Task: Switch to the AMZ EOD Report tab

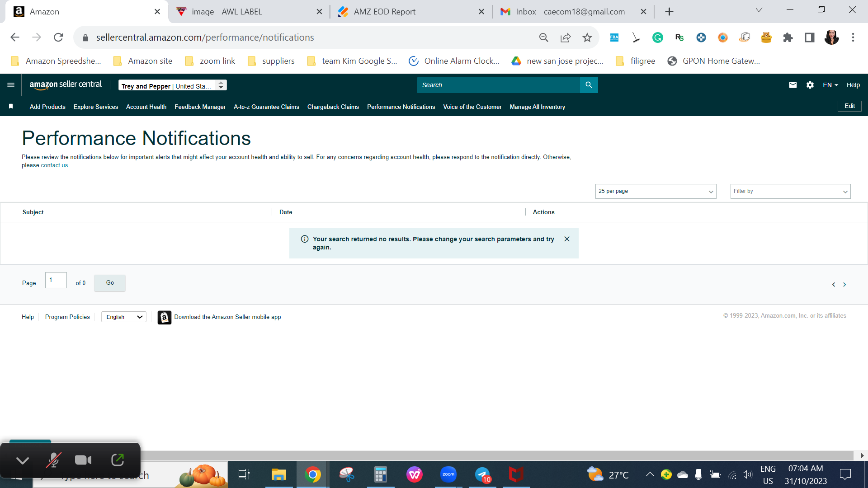Action: click(410, 12)
